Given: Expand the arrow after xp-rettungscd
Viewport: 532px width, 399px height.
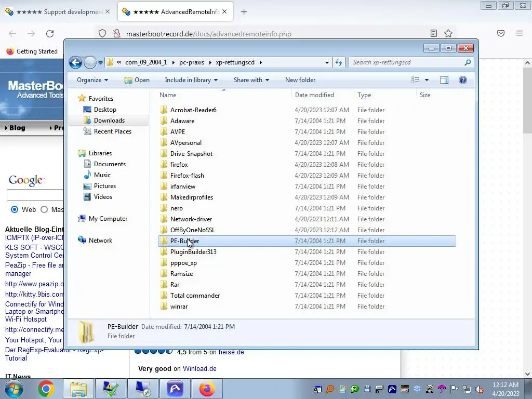Looking at the screenshot, I should tap(261, 62).
